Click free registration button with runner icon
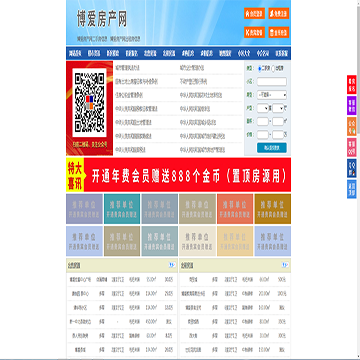The height and width of the screenshot is (360, 360). point(279,13)
